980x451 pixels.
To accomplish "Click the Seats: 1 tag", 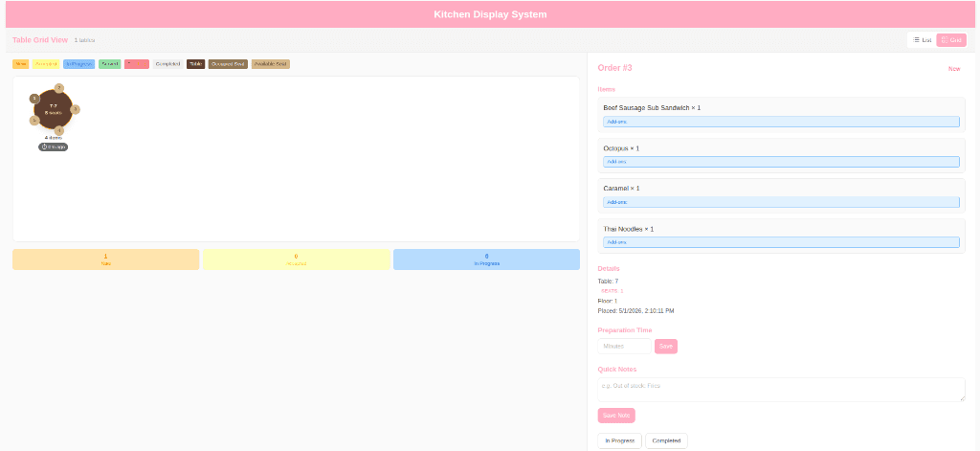I will click(x=612, y=291).
